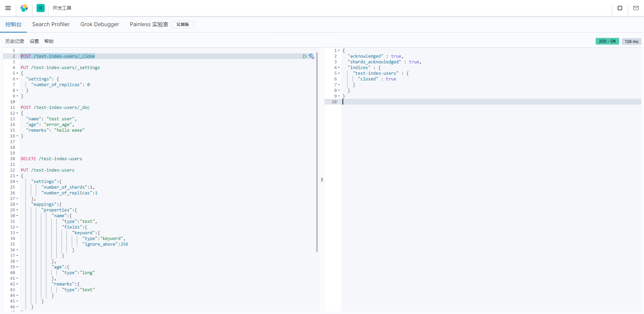
Task: Collapse the _doc body at editor line 12
Action: [17, 113]
